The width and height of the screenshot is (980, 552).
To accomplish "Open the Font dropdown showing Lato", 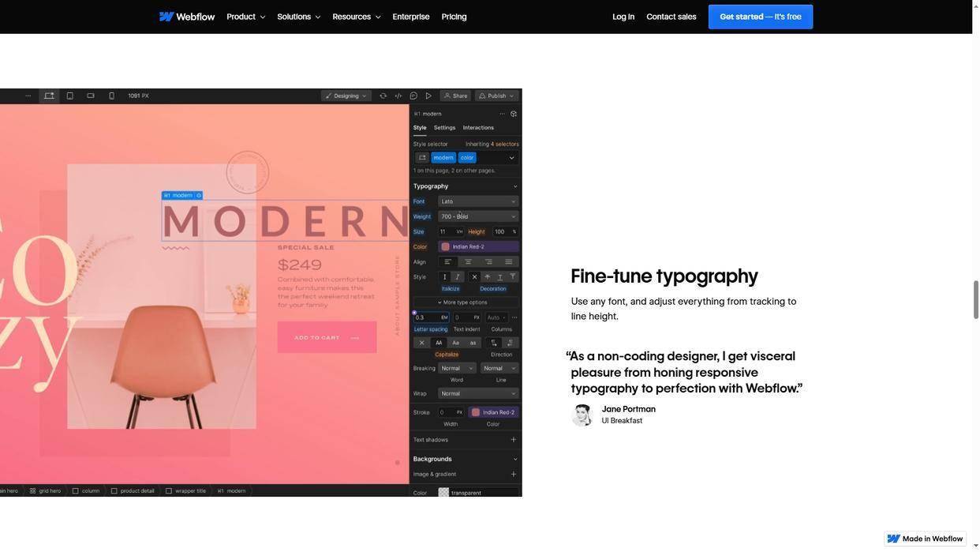I will coord(478,201).
